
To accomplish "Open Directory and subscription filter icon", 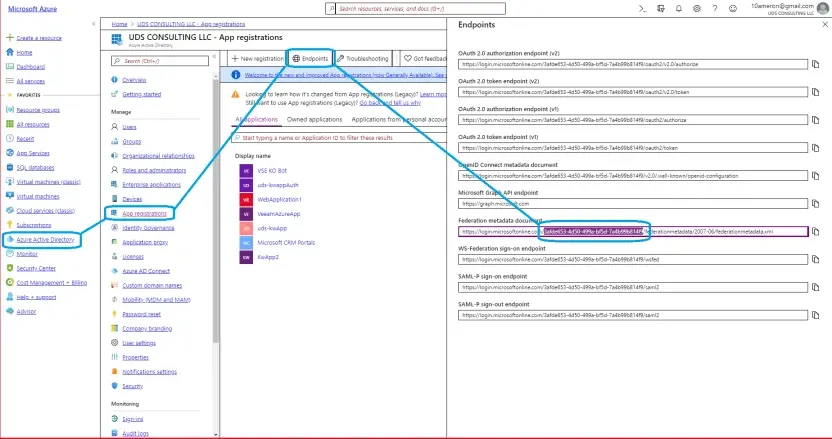I will tap(661, 8).
